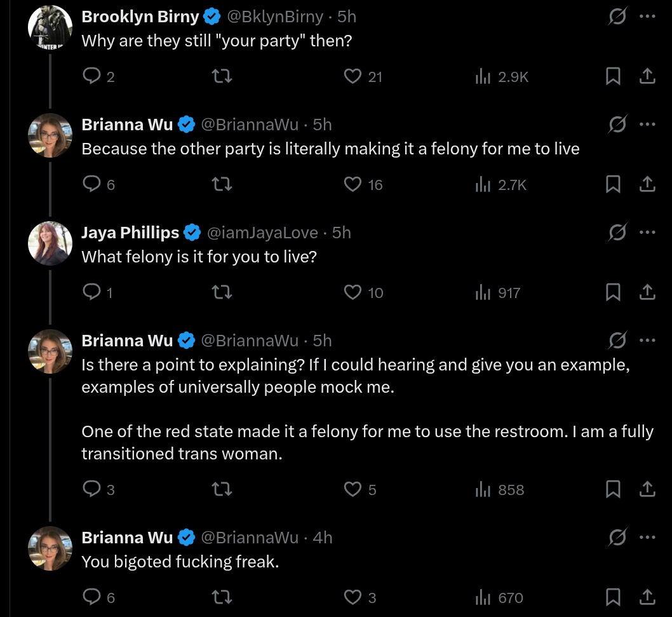
Task: Reply to Brooklyn Birny's tweet
Action: (93, 77)
